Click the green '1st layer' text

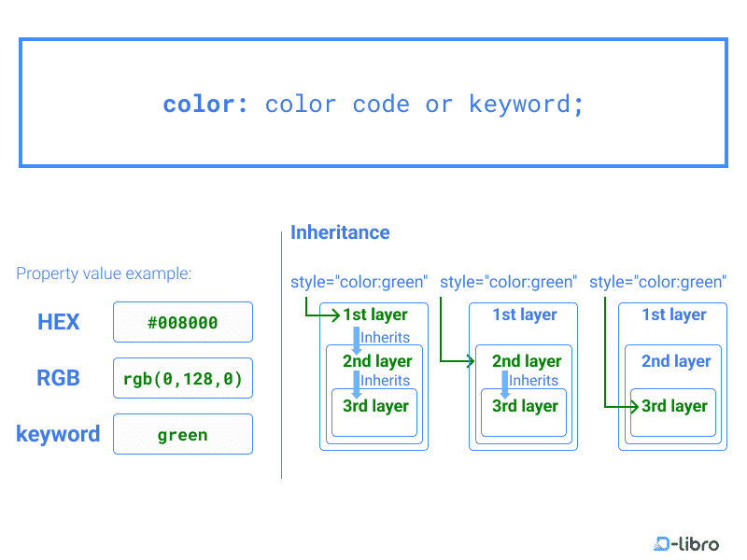click(375, 315)
